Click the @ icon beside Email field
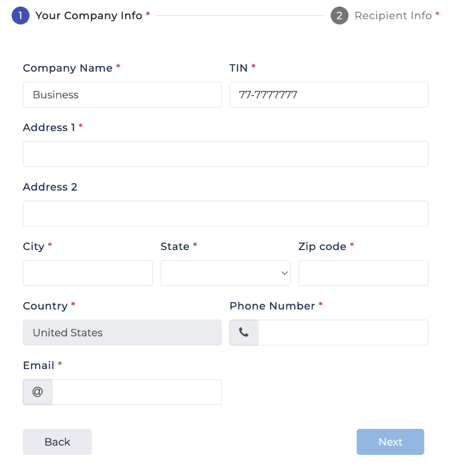Viewport: 461px width, 476px height. point(38,392)
